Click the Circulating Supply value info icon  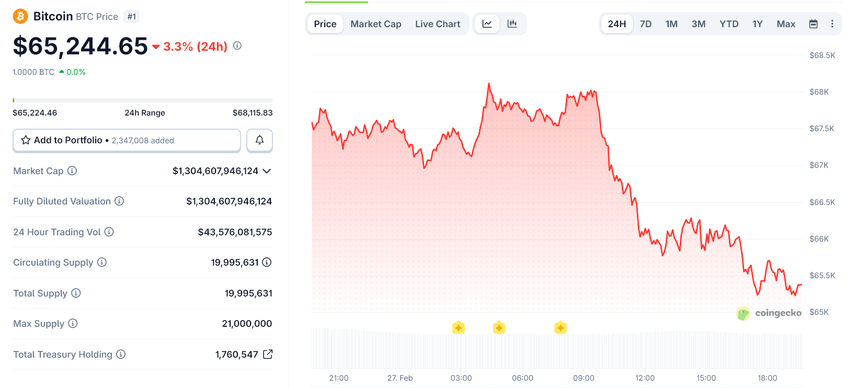coord(267,263)
